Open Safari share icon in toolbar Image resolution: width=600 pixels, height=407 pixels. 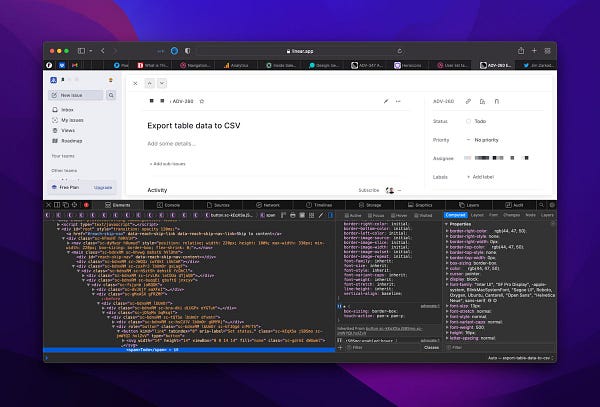(521, 50)
